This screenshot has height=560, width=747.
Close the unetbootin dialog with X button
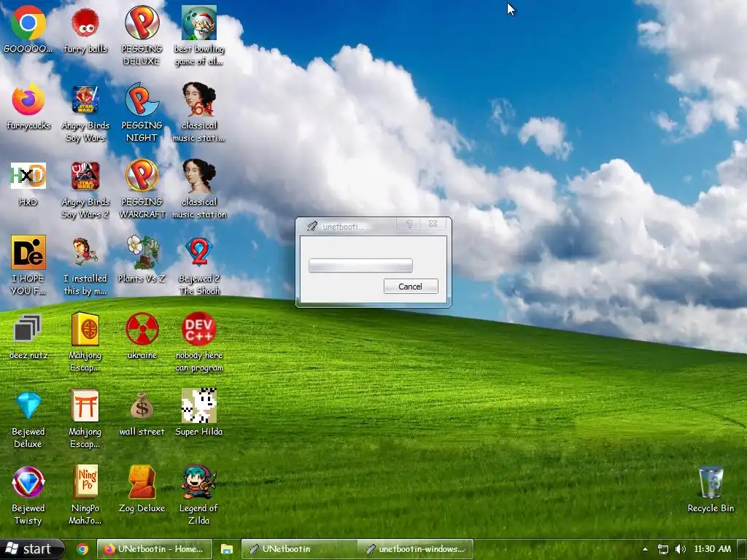point(433,223)
